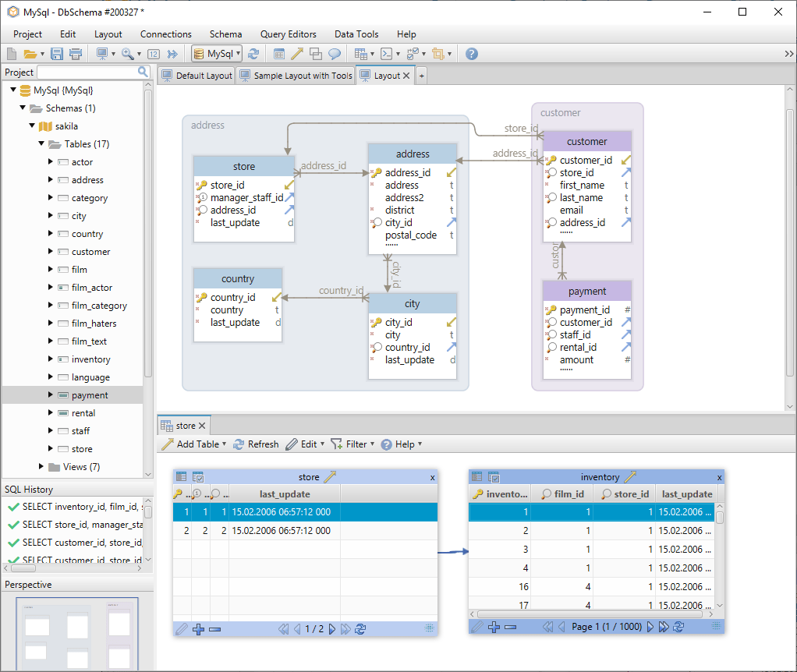Click the Print icon in toolbar
Viewport: 797px width, 672px height.
point(76,54)
